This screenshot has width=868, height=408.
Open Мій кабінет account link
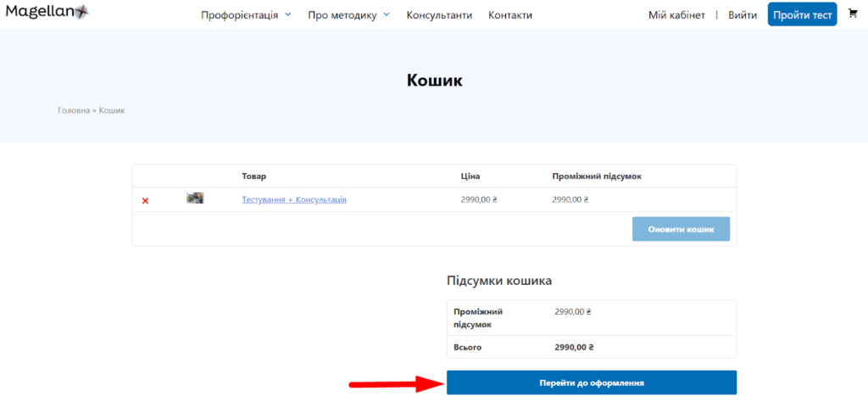(x=676, y=15)
